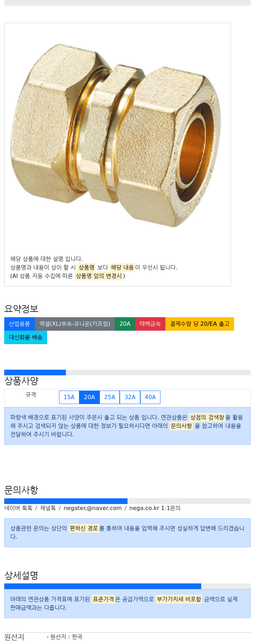Click the blue 산업용품 category tag
The width and height of the screenshot is (255, 644).
coord(19,324)
